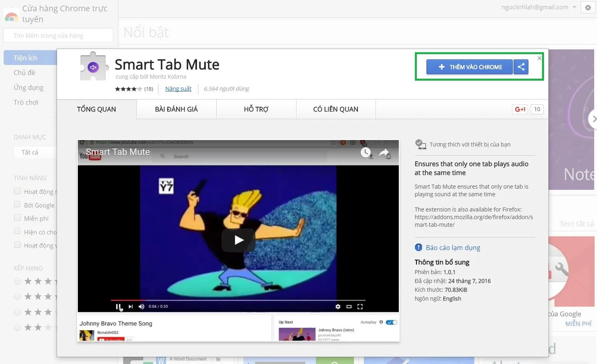597x364 pixels.
Task: Click the device compatibility icon
Action: (420, 144)
